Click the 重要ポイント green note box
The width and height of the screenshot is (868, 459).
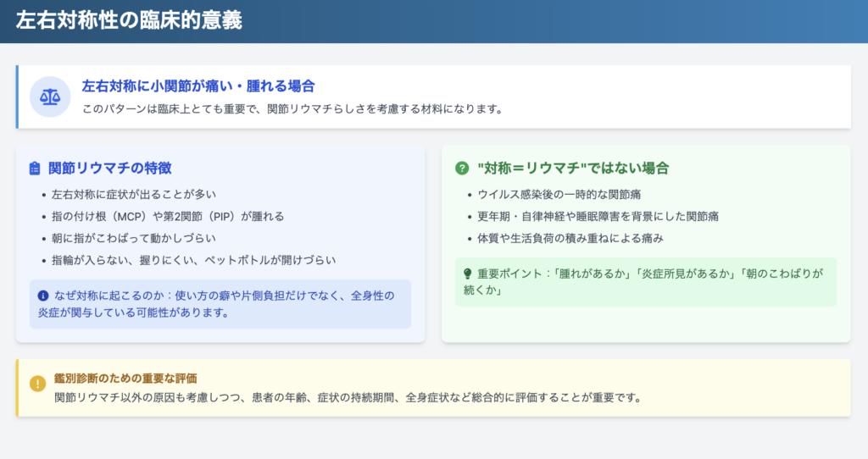pyautogui.click(x=646, y=282)
